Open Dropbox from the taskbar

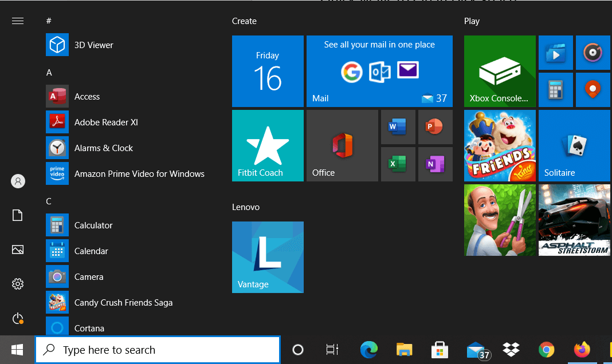(x=511, y=350)
